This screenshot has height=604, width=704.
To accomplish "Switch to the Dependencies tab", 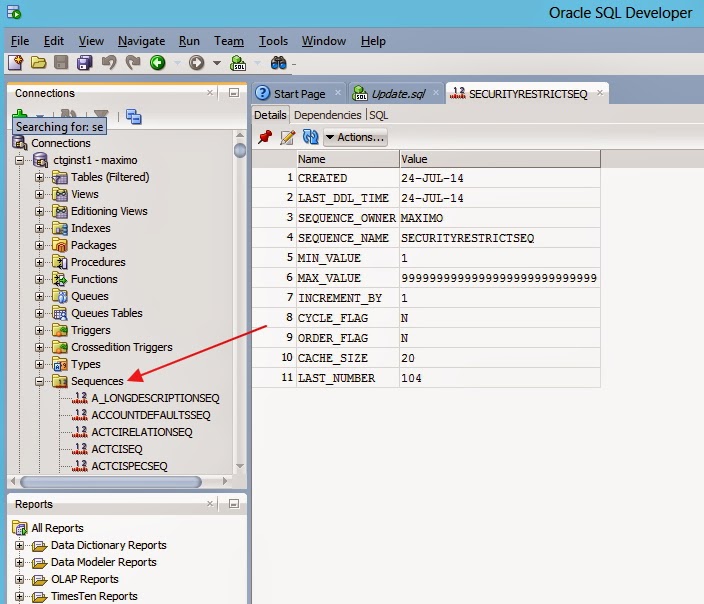I will click(x=327, y=115).
